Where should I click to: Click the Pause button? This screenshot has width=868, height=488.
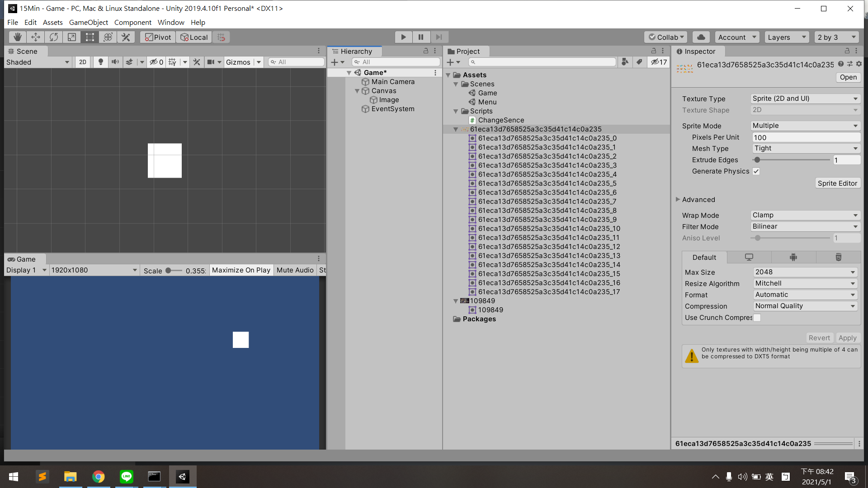(x=421, y=37)
